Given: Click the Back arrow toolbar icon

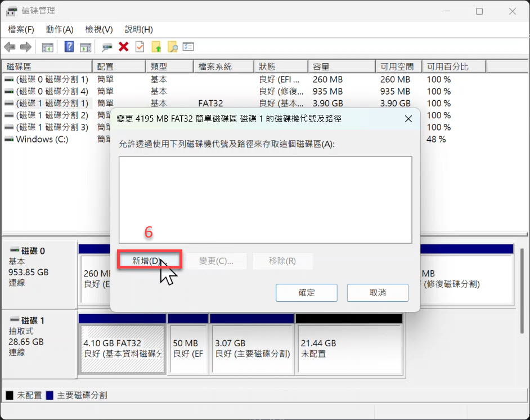Looking at the screenshot, I should coord(10,47).
